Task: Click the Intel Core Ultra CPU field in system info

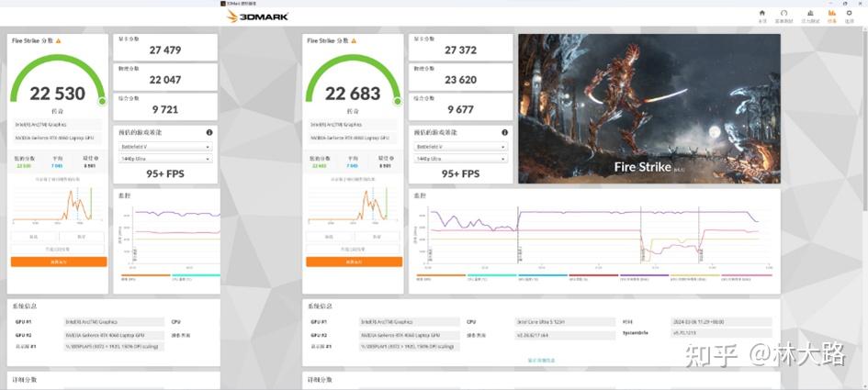Action: pos(565,322)
